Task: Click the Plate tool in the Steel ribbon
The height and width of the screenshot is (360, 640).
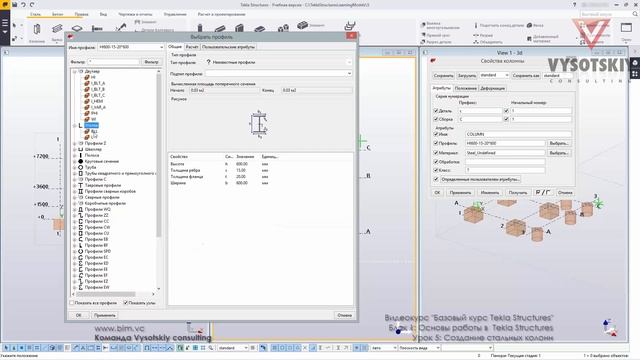Action: click(77, 29)
